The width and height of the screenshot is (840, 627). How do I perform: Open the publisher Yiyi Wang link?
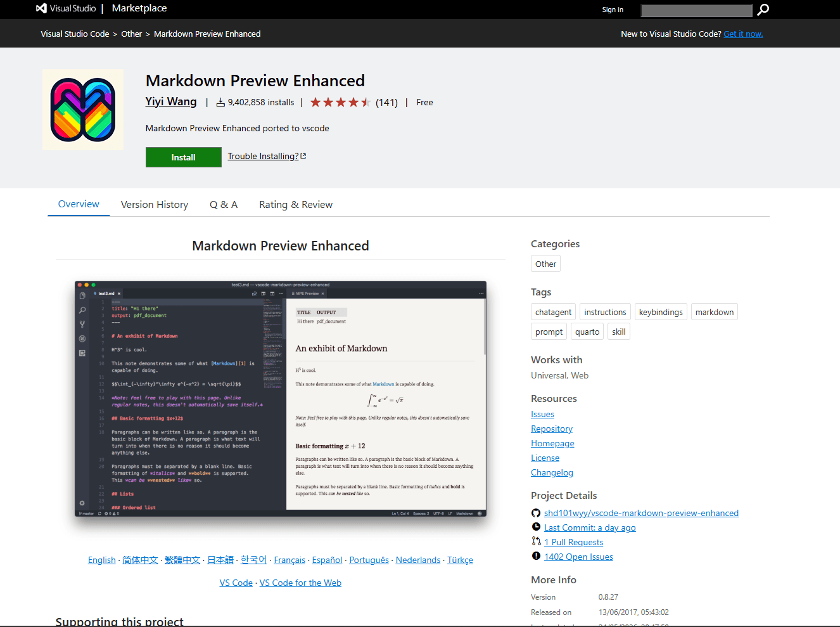pos(171,101)
